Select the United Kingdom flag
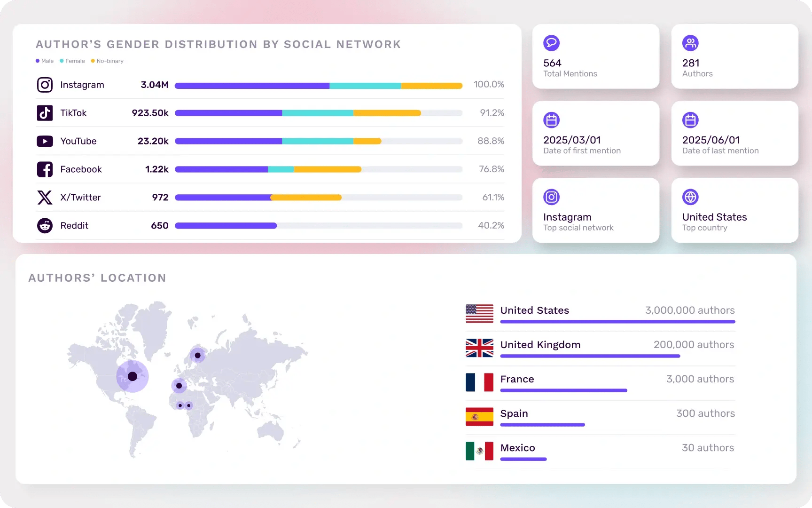812x508 pixels. click(479, 348)
